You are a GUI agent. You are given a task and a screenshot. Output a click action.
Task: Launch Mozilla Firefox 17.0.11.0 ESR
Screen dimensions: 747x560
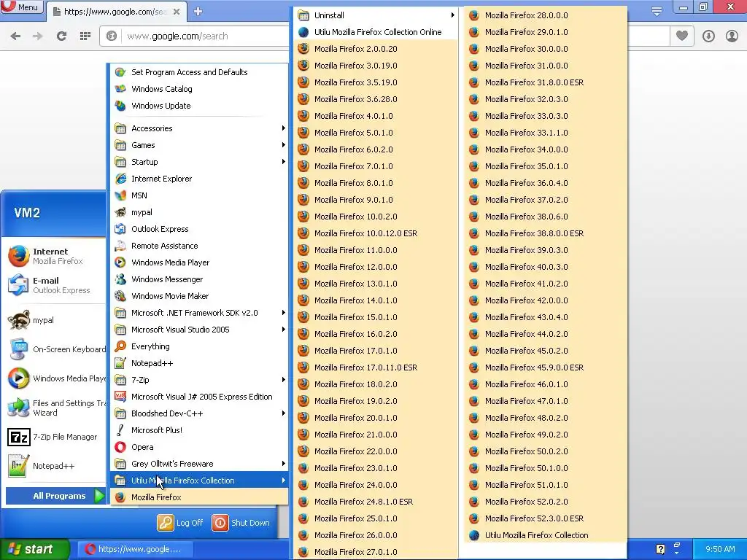376,367
